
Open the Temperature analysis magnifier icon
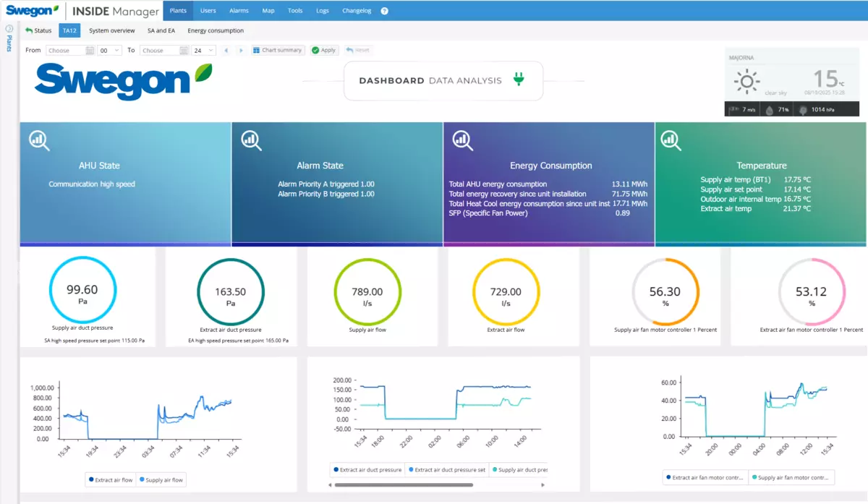[x=673, y=140]
